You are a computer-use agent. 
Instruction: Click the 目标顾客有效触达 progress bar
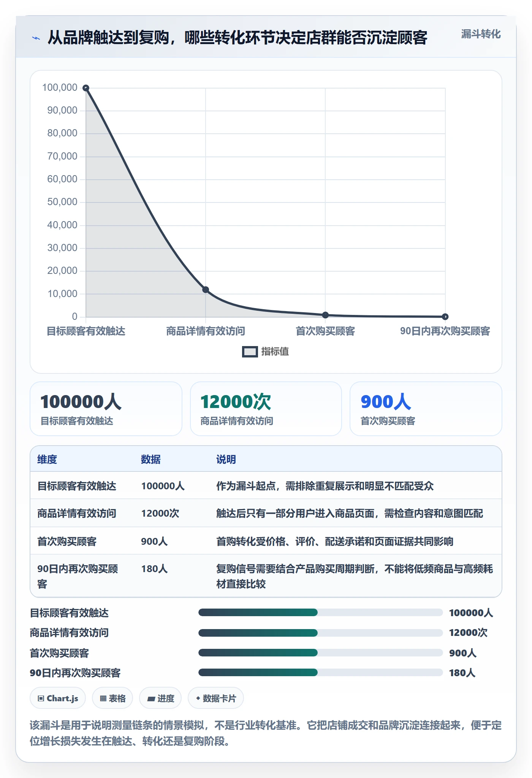pyautogui.click(x=320, y=612)
